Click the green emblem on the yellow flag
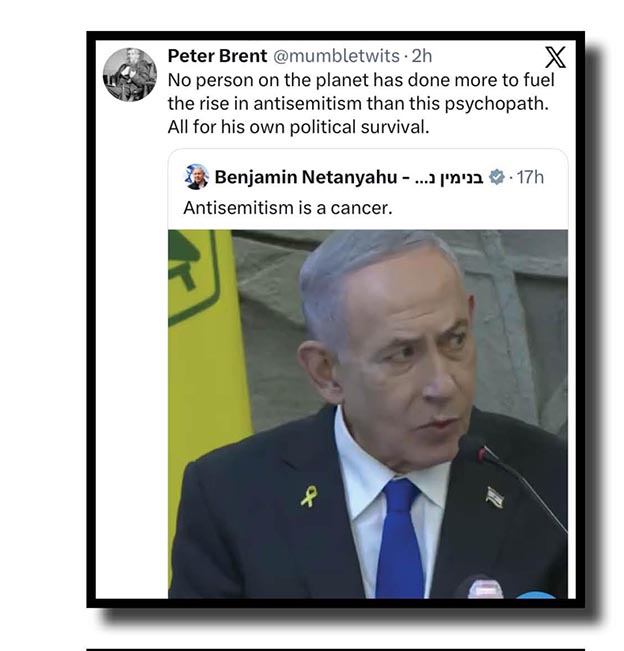624x651 pixels. (193, 276)
